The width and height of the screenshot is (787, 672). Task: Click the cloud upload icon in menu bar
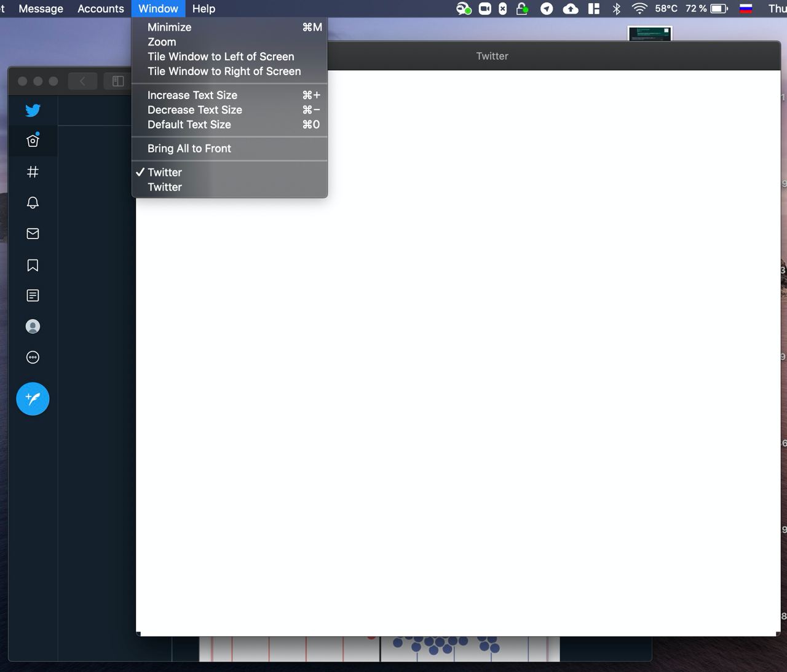point(571,9)
